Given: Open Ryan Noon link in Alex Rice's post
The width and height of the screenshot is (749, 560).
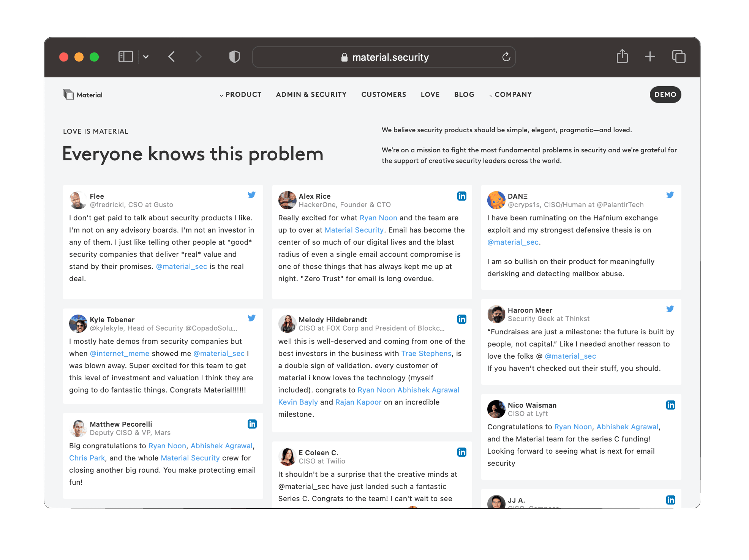Looking at the screenshot, I should tap(378, 218).
